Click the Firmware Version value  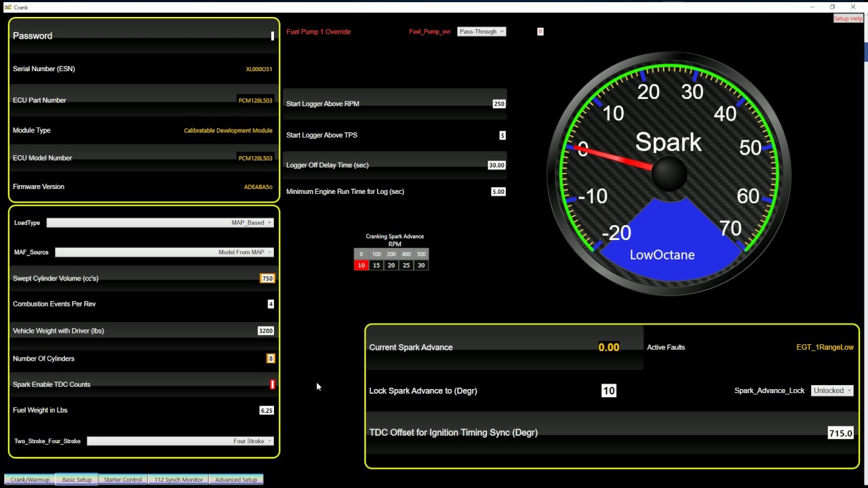(258, 187)
